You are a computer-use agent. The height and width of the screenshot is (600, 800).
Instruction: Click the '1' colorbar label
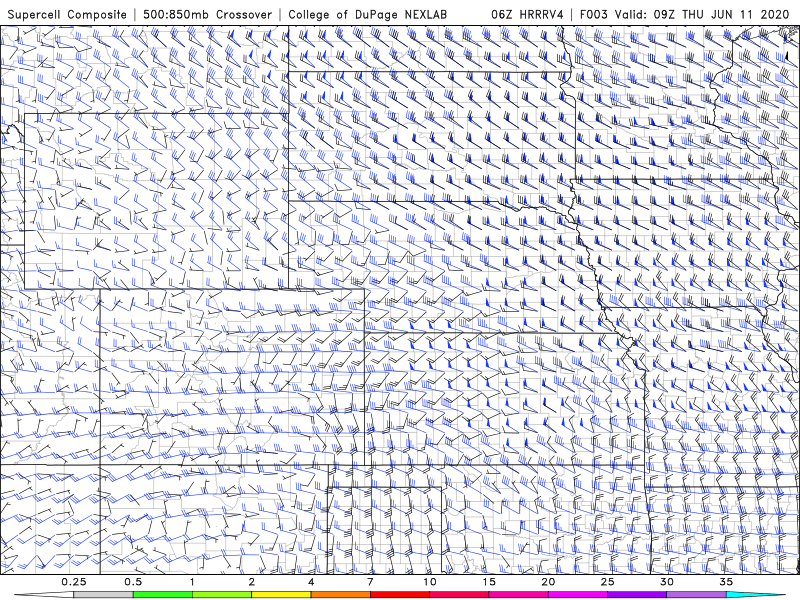click(192, 582)
